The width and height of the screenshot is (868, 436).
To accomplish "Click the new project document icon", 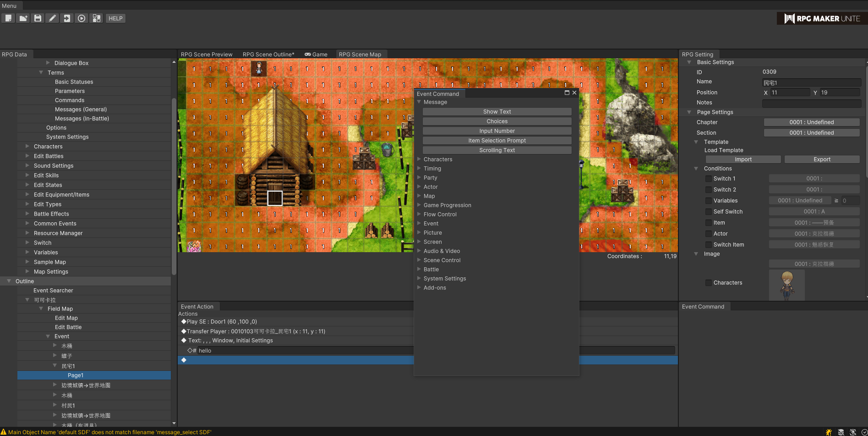I will point(8,18).
